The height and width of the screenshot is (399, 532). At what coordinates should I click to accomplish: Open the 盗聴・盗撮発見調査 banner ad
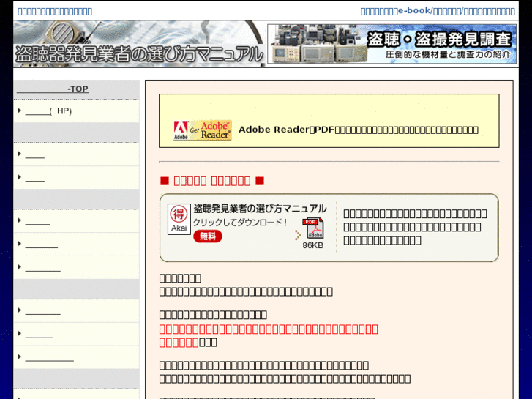point(392,44)
